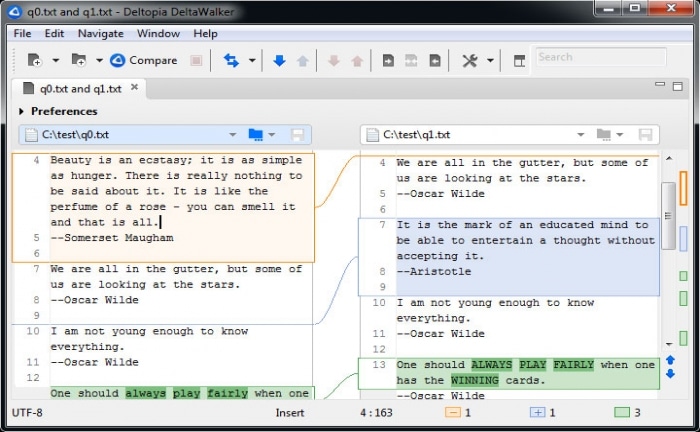Expand the Preferences section
The width and height of the screenshot is (700, 432).
pyautogui.click(x=22, y=111)
